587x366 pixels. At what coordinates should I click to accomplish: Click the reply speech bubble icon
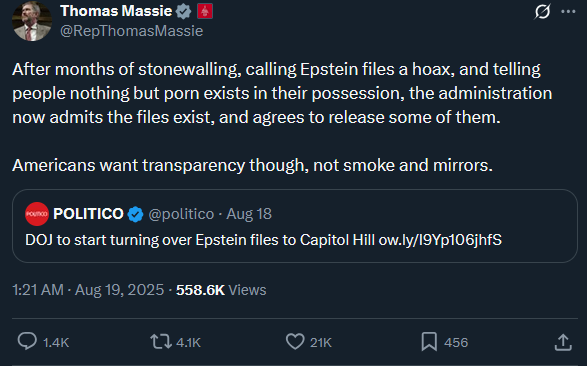point(27,341)
